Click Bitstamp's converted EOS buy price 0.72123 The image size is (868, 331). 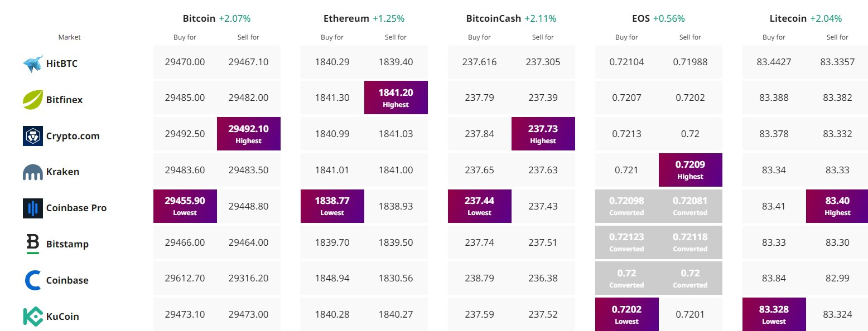tap(626, 242)
